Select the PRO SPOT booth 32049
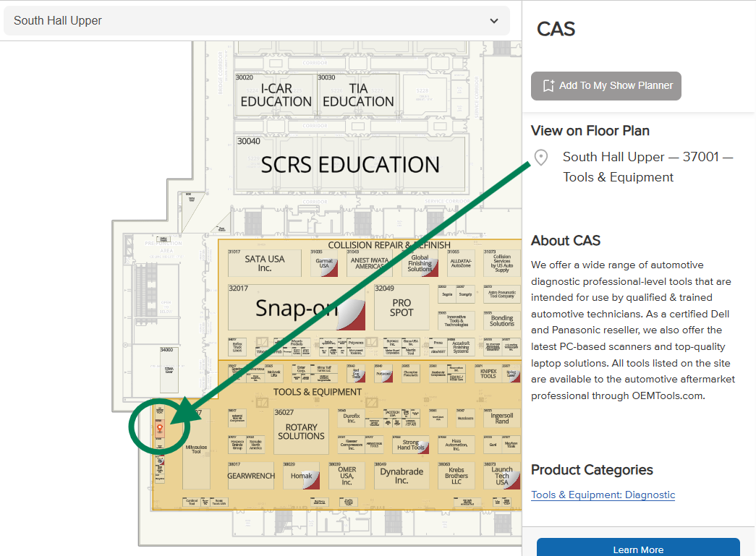 pyautogui.click(x=402, y=307)
